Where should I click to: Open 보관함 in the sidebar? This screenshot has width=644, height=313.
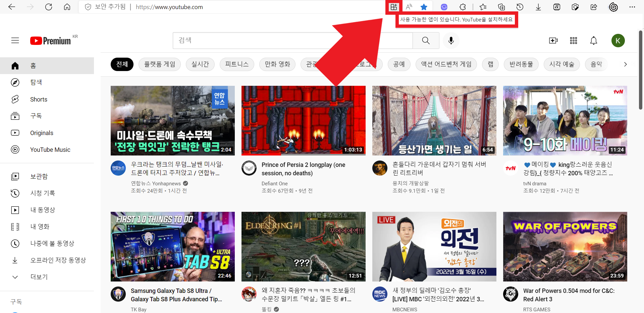(x=47, y=176)
